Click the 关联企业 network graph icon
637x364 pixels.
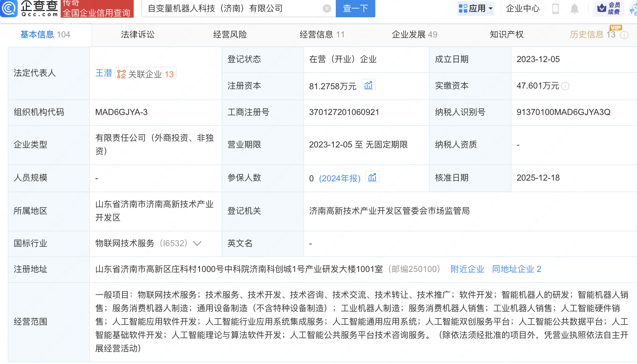[121, 74]
